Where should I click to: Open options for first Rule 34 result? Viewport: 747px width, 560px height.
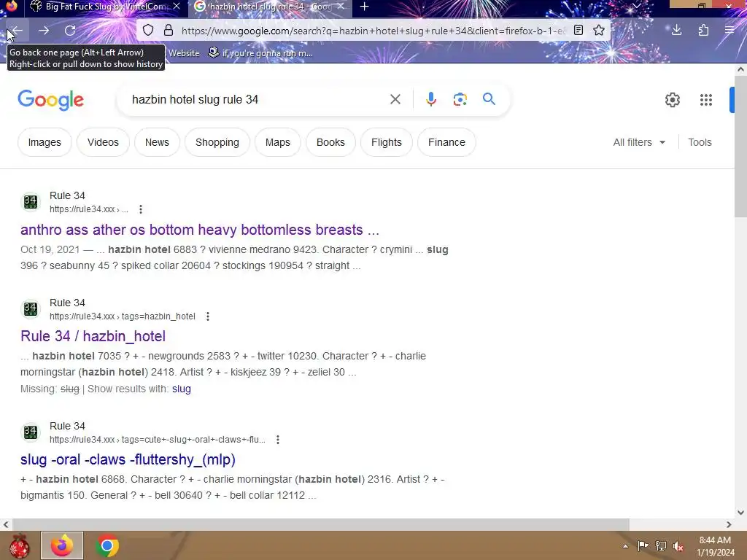tap(141, 209)
